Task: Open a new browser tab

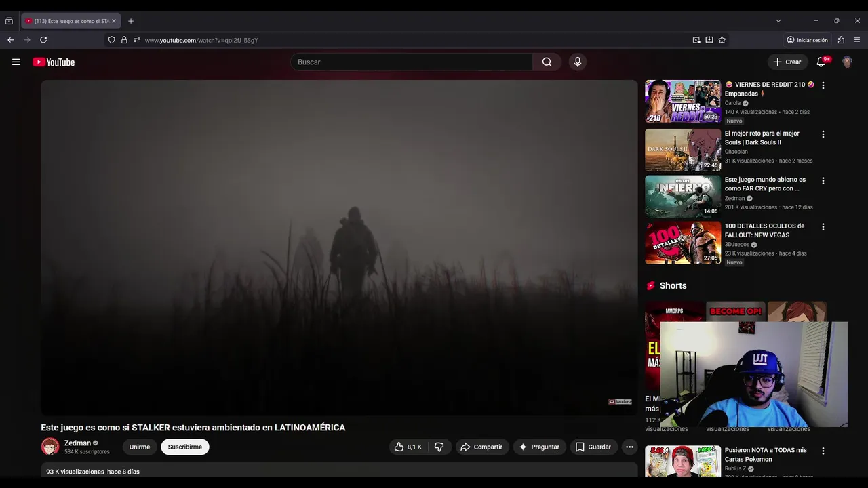Action: pyautogui.click(x=131, y=21)
